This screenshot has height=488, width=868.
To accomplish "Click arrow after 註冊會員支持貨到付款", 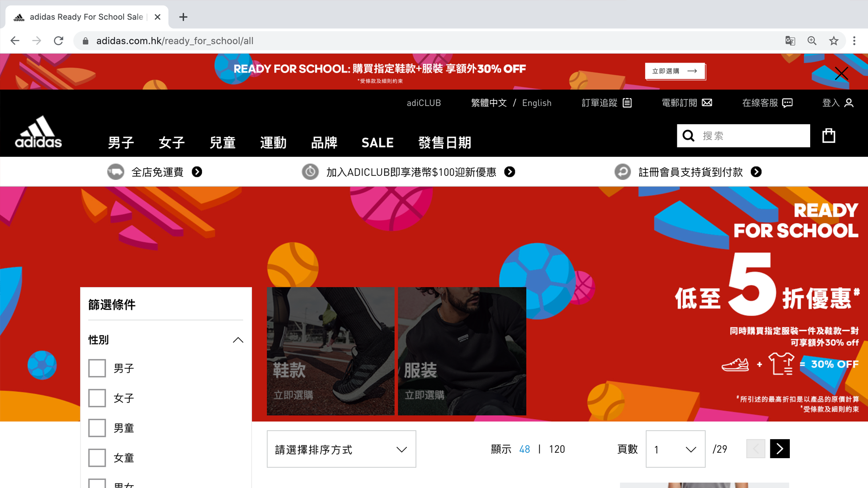I will point(756,172).
